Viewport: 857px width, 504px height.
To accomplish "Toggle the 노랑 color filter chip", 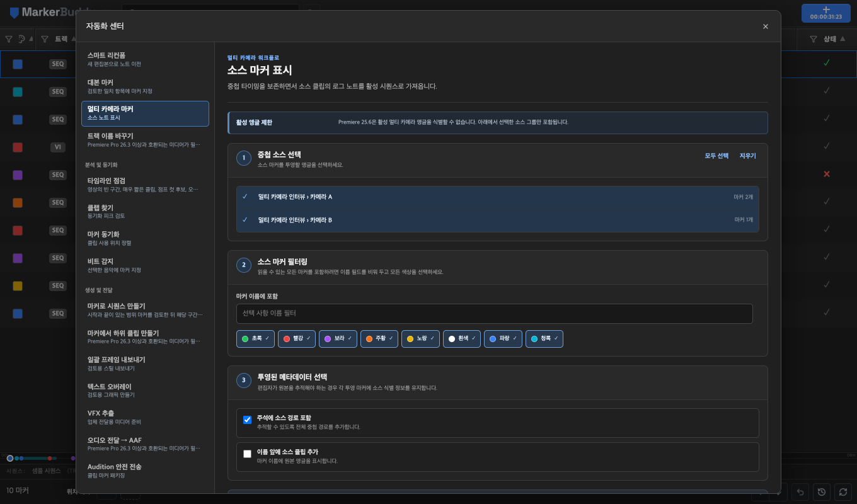I will point(420,339).
